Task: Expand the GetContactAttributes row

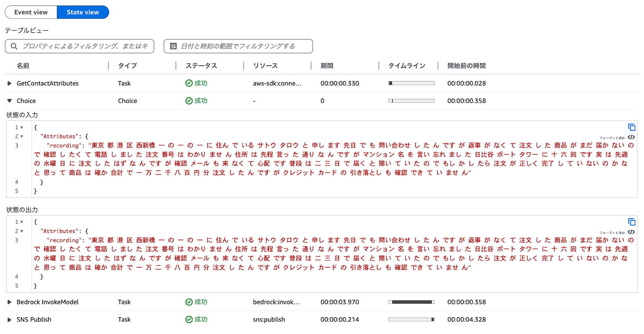Action: (9, 83)
